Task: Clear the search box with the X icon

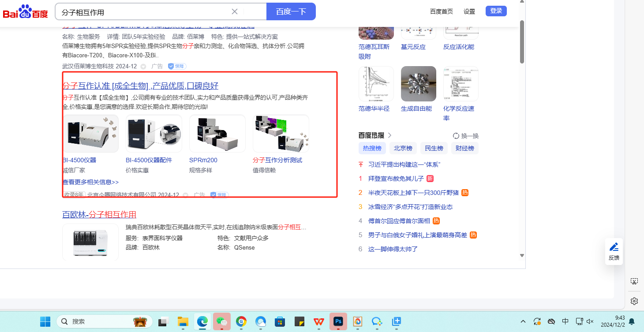Action: [x=235, y=11]
